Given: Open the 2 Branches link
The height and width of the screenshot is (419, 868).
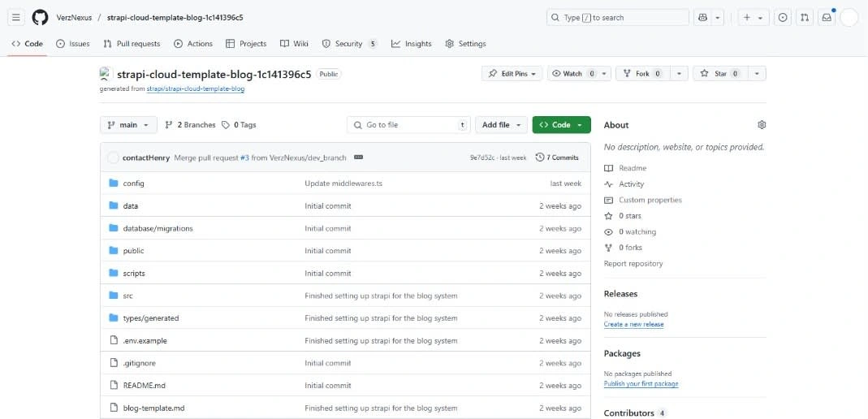Looking at the screenshot, I should click(x=191, y=125).
